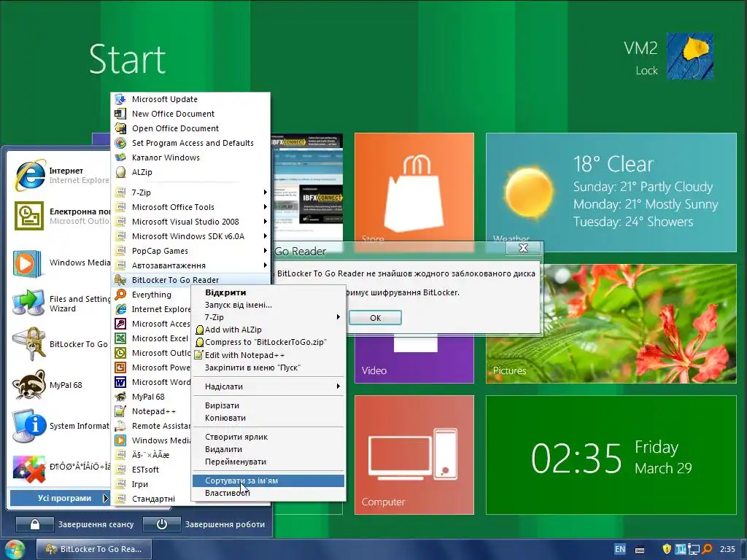
Task: Select Копіювати from context menu
Action: [268, 418]
